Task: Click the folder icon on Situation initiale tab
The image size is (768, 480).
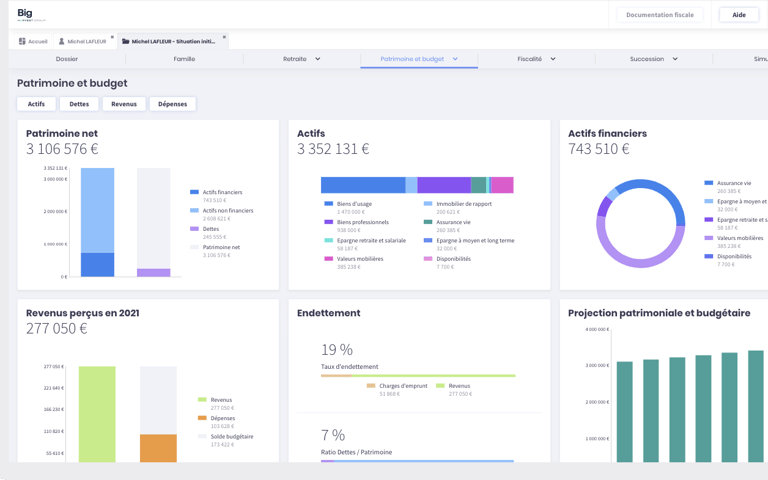Action: [x=126, y=42]
